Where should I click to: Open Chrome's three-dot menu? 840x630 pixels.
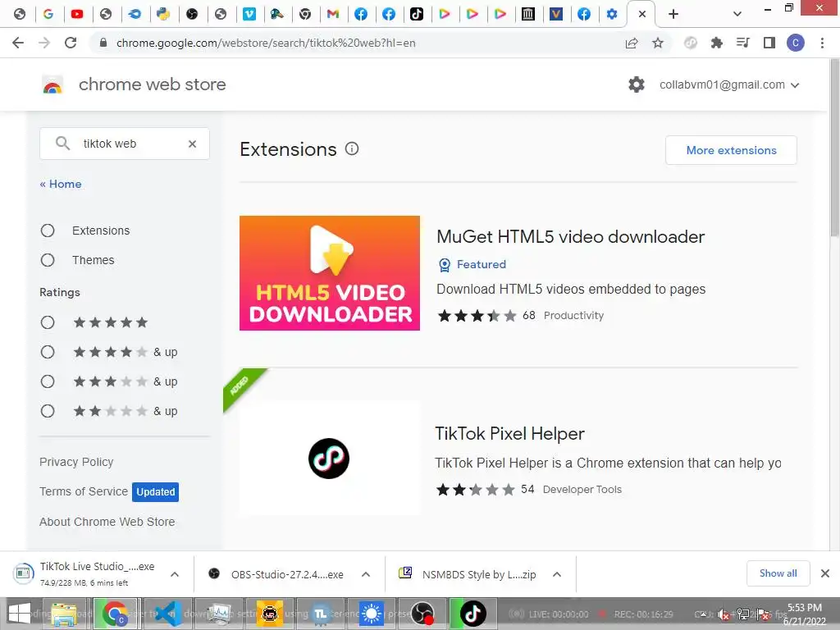[x=822, y=43]
